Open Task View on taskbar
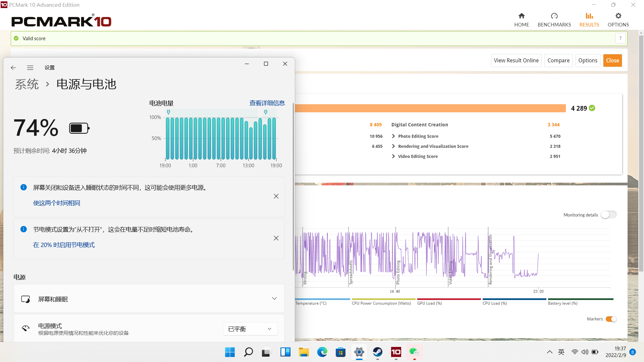644x362 pixels. coord(266,352)
